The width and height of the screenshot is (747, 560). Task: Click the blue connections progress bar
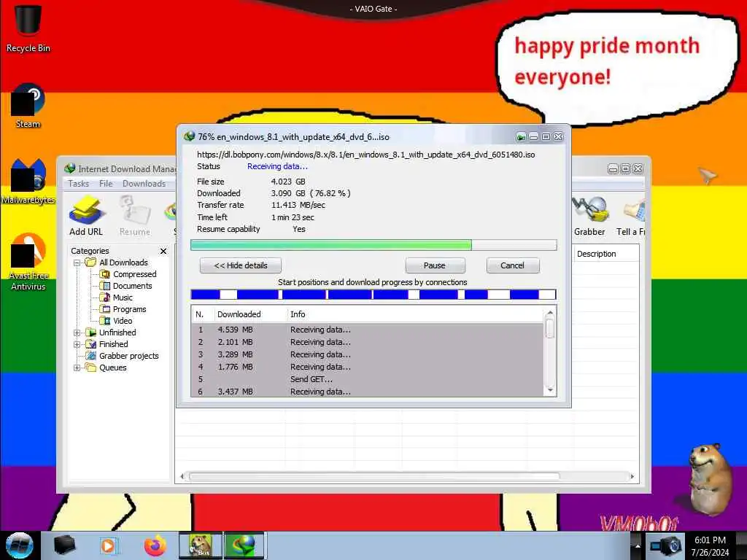coord(373,295)
